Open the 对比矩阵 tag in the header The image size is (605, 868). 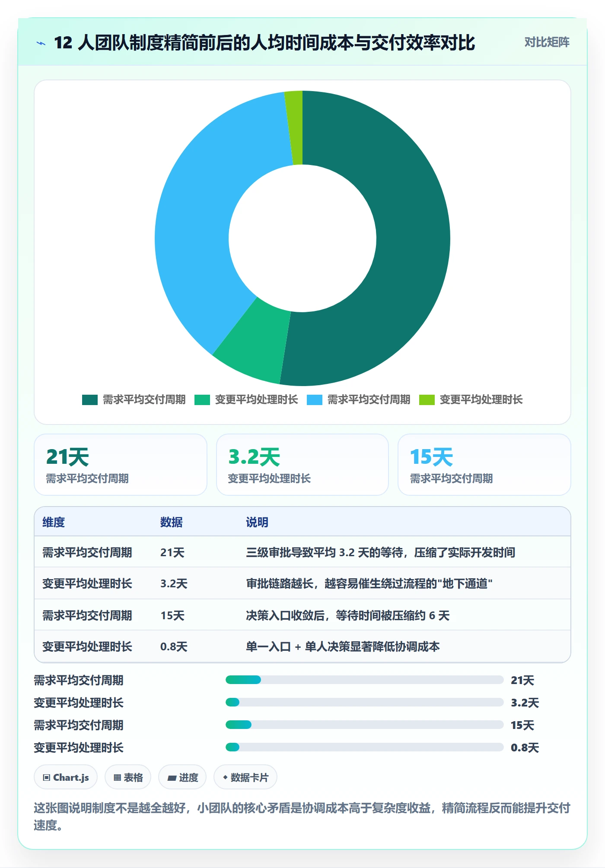547,42
